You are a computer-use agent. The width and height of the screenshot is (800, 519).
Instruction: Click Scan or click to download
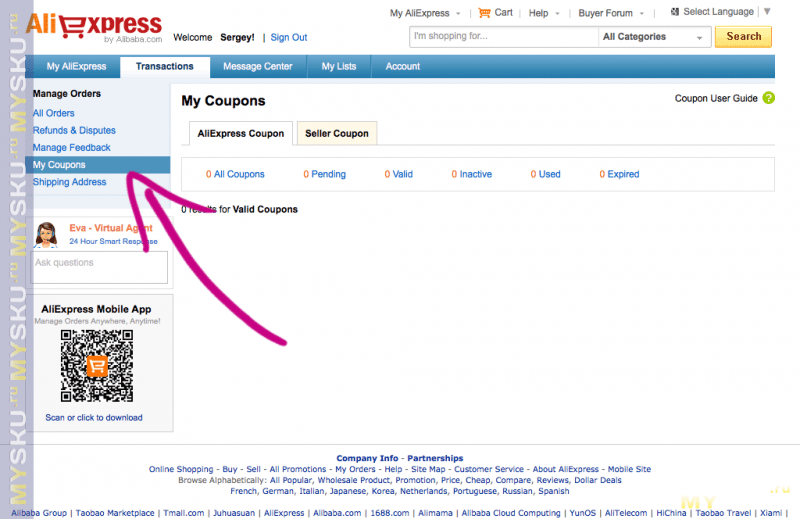pos(94,417)
